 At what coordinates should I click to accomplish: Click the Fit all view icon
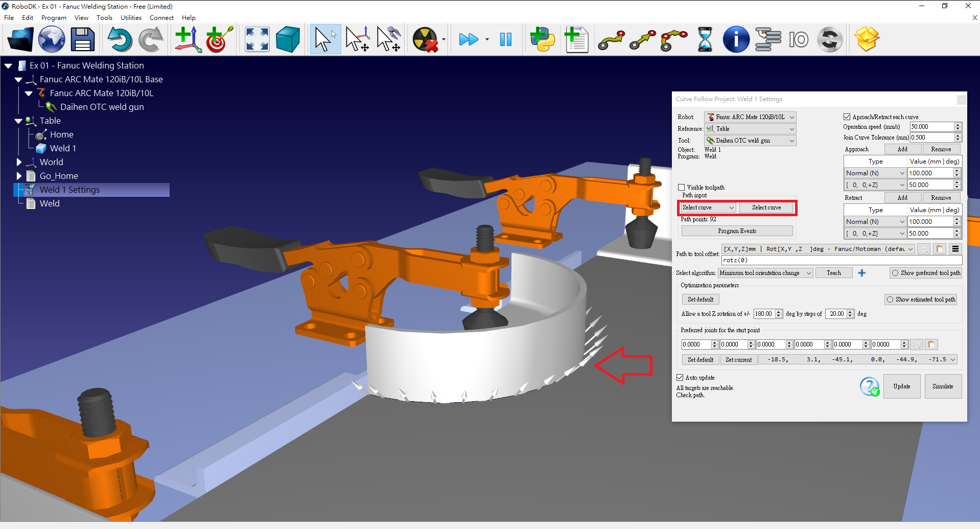click(x=257, y=39)
